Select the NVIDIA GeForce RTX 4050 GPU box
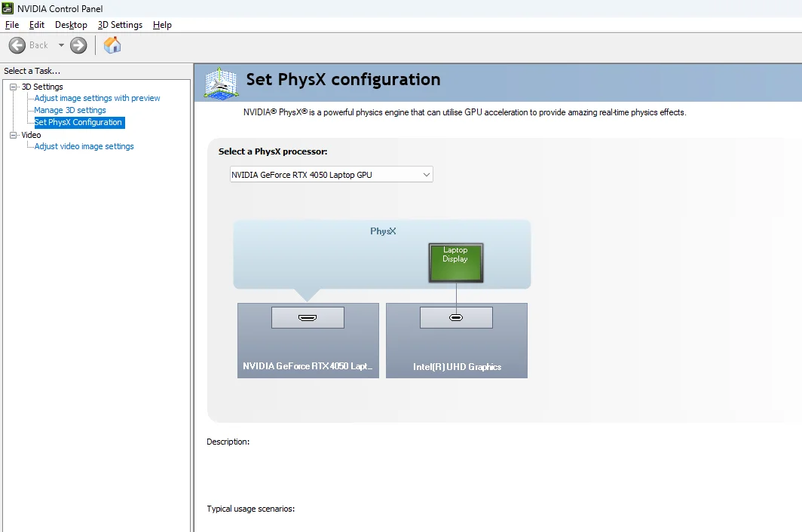 coord(308,341)
